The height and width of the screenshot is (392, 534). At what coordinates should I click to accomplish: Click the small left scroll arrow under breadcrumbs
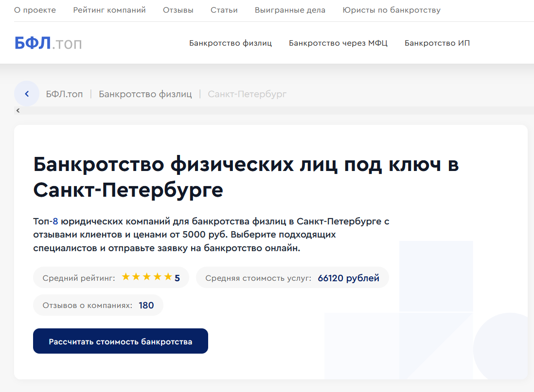tap(18, 111)
